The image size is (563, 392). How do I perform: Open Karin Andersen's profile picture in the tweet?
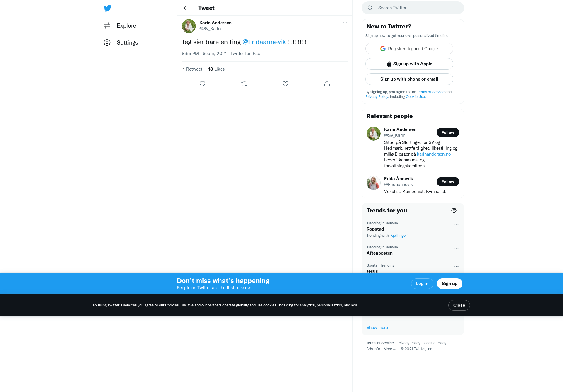click(189, 26)
